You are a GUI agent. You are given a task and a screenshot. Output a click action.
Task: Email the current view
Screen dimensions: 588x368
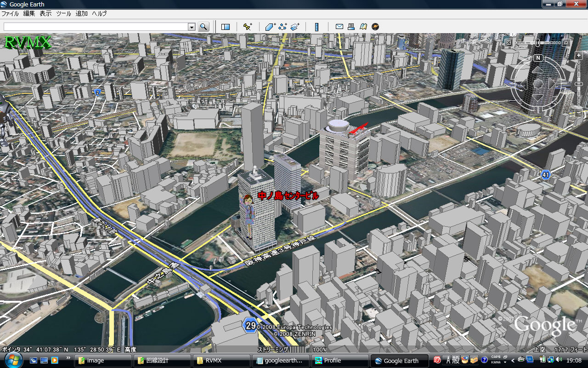pos(339,27)
